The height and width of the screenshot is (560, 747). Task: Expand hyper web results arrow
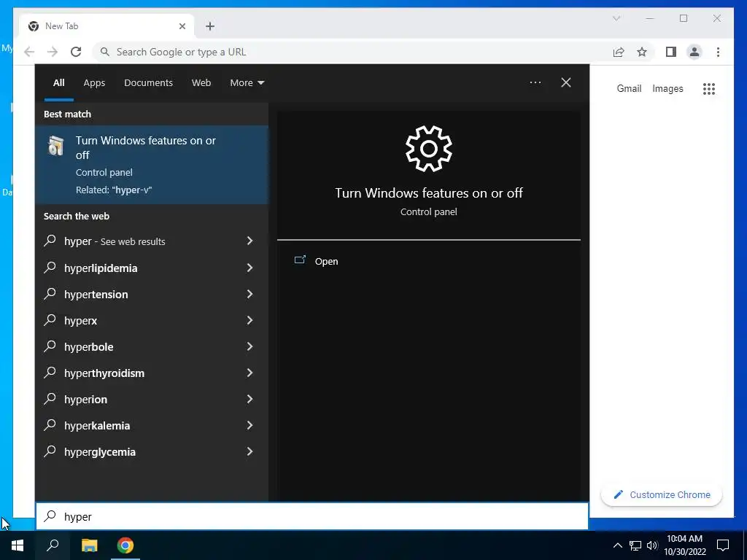[x=249, y=241]
